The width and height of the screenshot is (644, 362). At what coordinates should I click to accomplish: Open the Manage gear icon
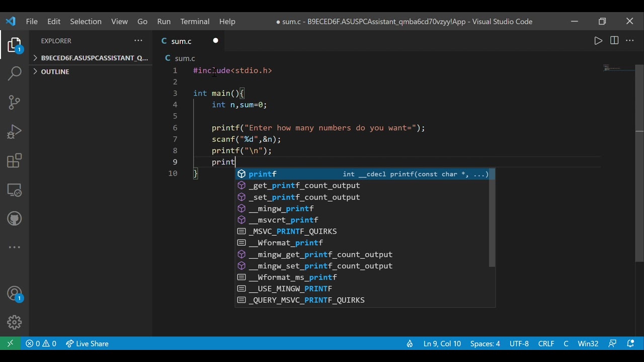click(15, 322)
